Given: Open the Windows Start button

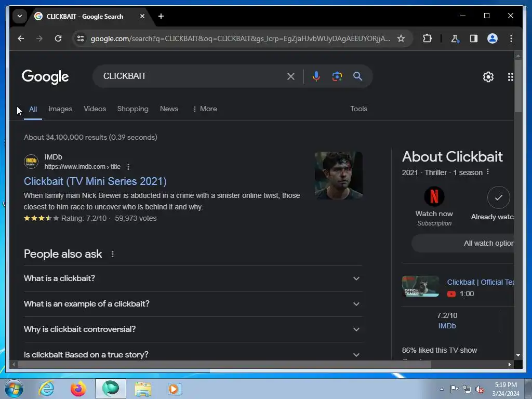Looking at the screenshot, I should click(x=14, y=389).
